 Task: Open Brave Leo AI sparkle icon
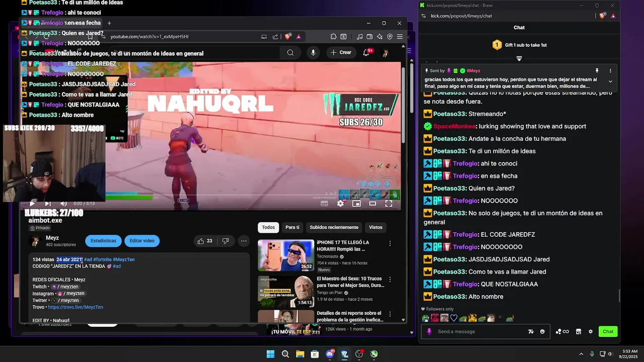pyautogui.click(x=380, y=37)
